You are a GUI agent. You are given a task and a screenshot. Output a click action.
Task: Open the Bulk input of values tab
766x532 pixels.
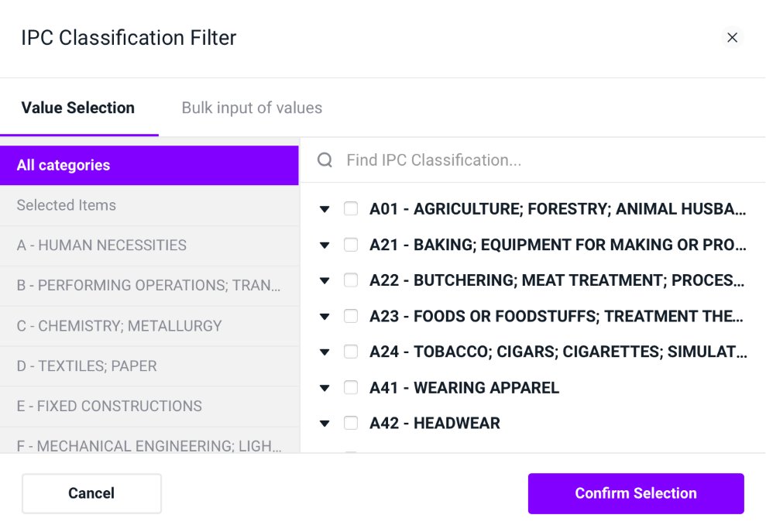click(252, 108)
